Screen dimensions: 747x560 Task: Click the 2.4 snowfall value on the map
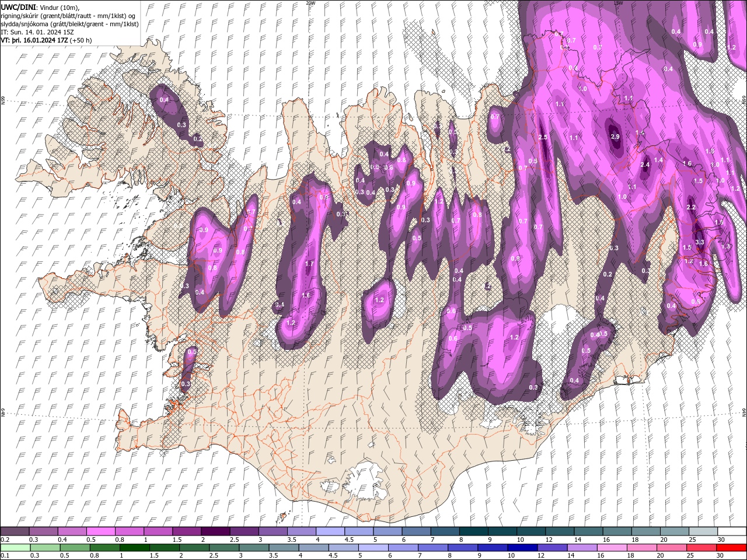point(645,165)
